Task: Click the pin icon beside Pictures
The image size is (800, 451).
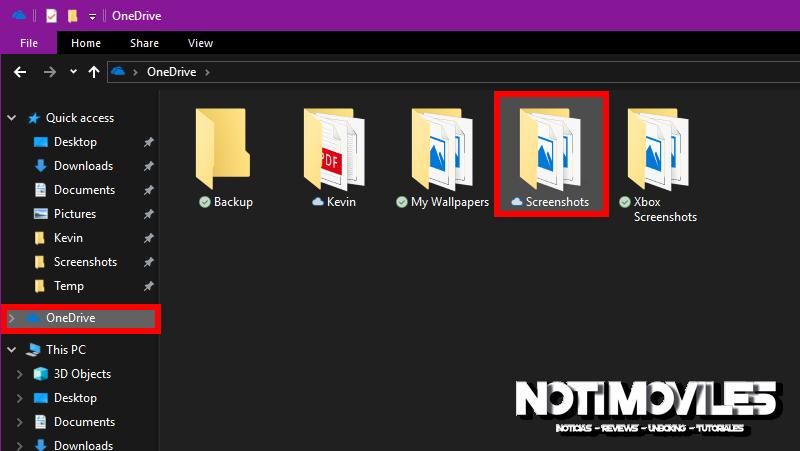Action: click(148, 214)
